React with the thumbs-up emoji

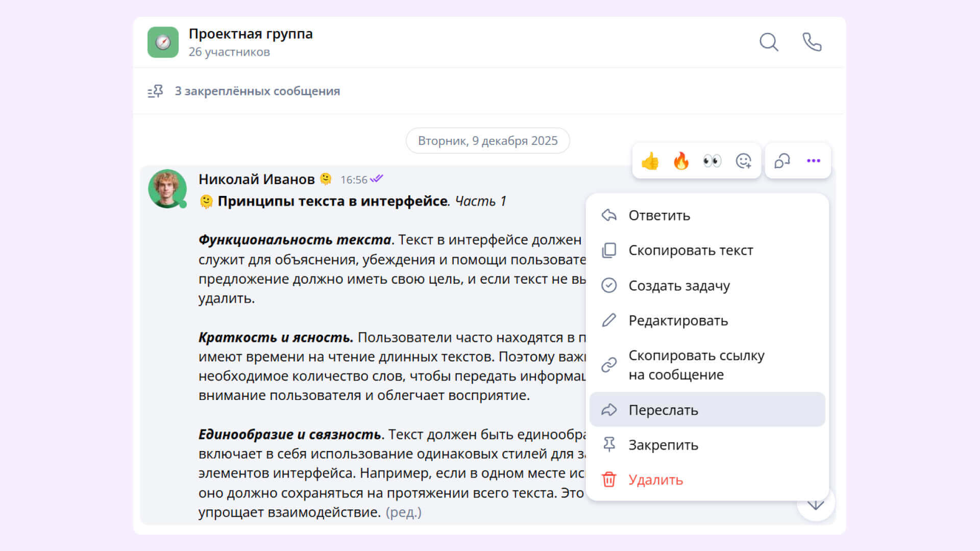point(650,161)
